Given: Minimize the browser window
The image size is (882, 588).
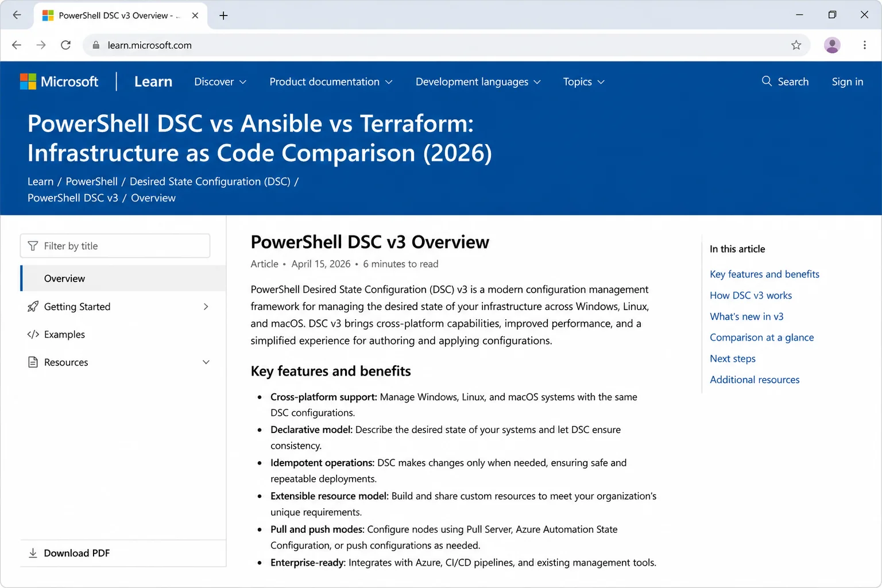Looking at the screenshot, I should 799,15.
